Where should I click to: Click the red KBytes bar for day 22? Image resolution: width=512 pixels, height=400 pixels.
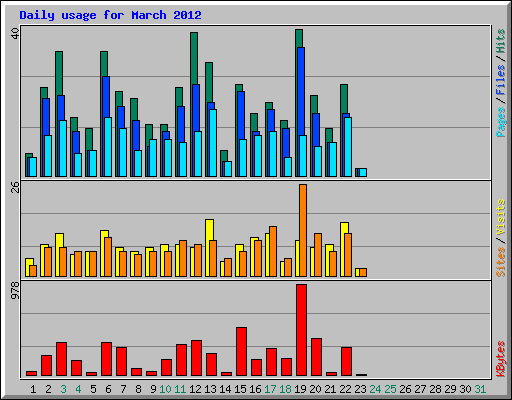click(x=346, y=361)
